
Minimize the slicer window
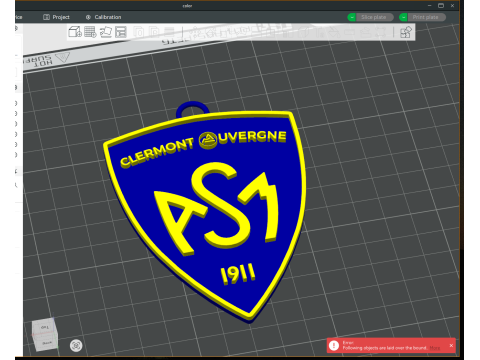429,5
